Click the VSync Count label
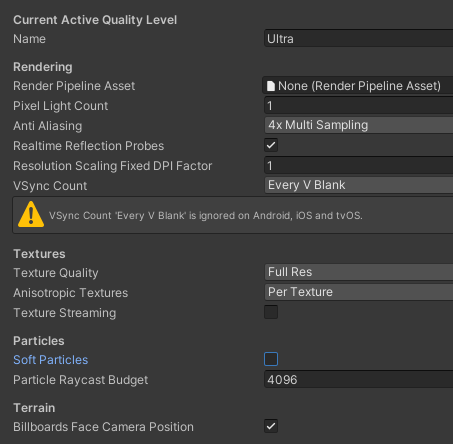The width and height of the screenshot is (453, 444). pos(50,186)
